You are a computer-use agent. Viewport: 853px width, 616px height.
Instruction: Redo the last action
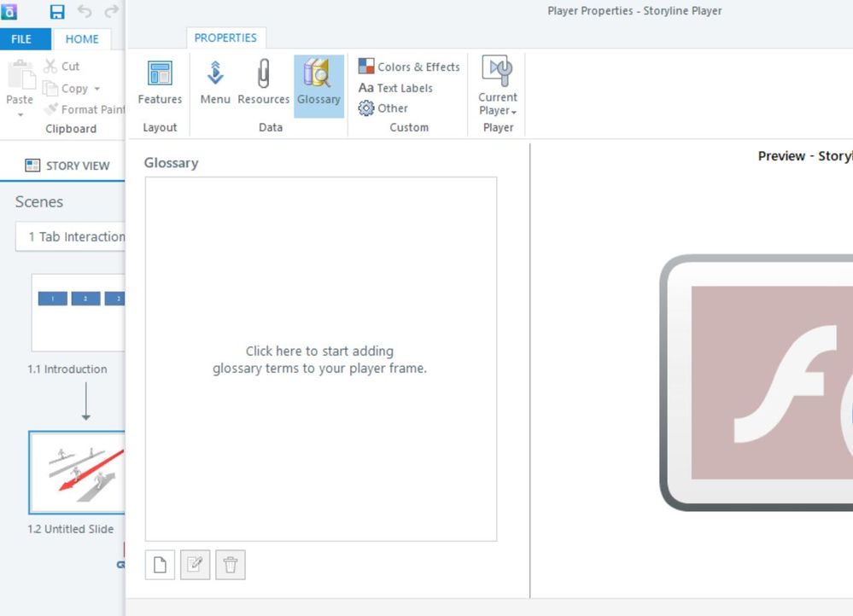pos(112,11)
